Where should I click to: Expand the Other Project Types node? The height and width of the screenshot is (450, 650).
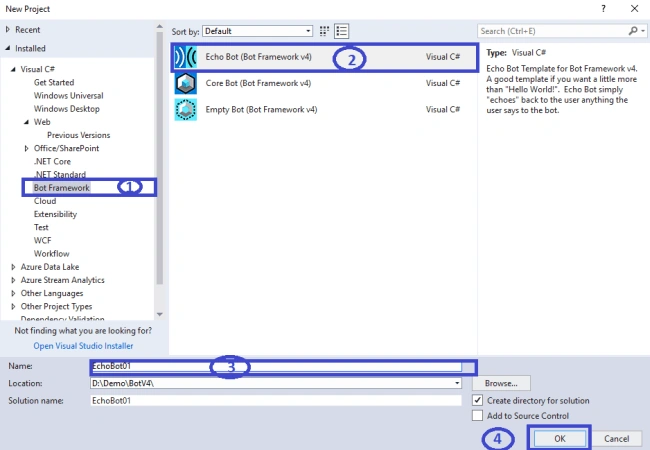tap(13, 307)
